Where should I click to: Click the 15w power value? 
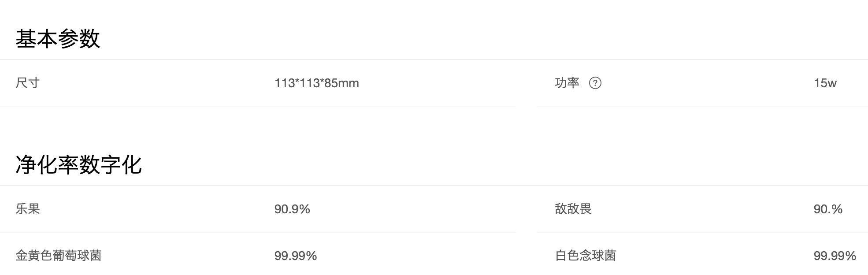point(825,83)
